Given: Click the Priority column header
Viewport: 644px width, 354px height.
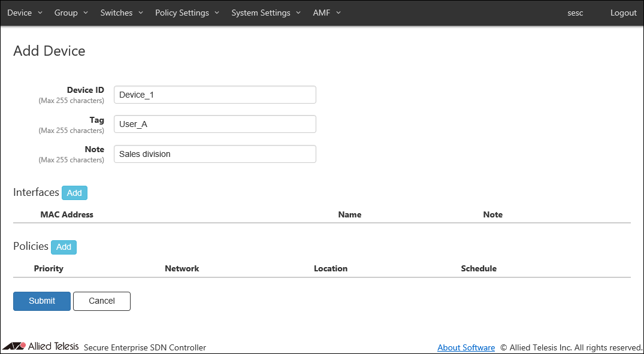Looking at the screenshot, I should [x=49, y=268].
